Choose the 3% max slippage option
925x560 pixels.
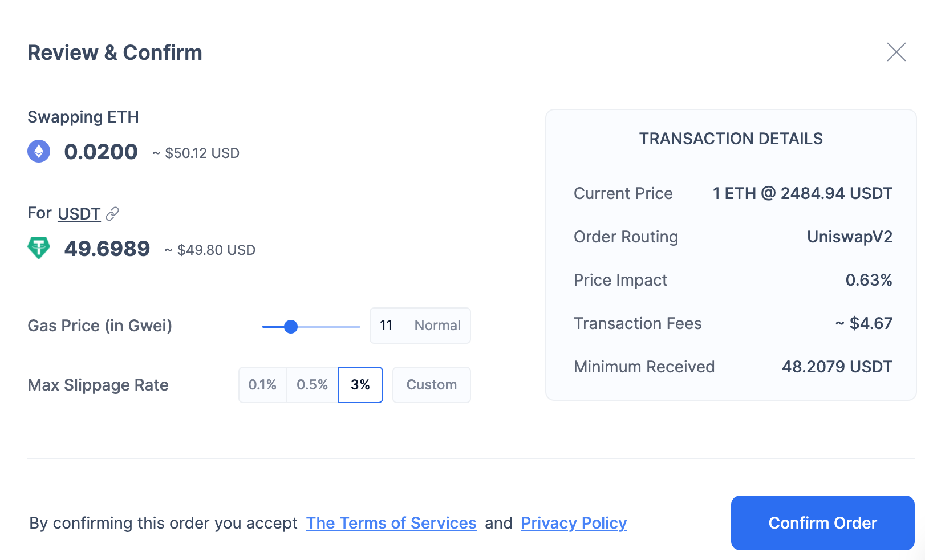click(x=360, y=385)
